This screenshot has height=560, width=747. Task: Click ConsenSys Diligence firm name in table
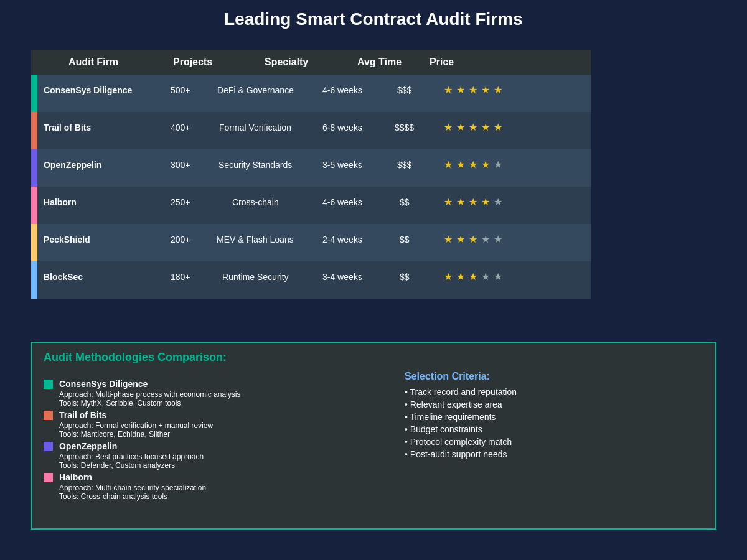pyautogui.click(x=88, y=90)
